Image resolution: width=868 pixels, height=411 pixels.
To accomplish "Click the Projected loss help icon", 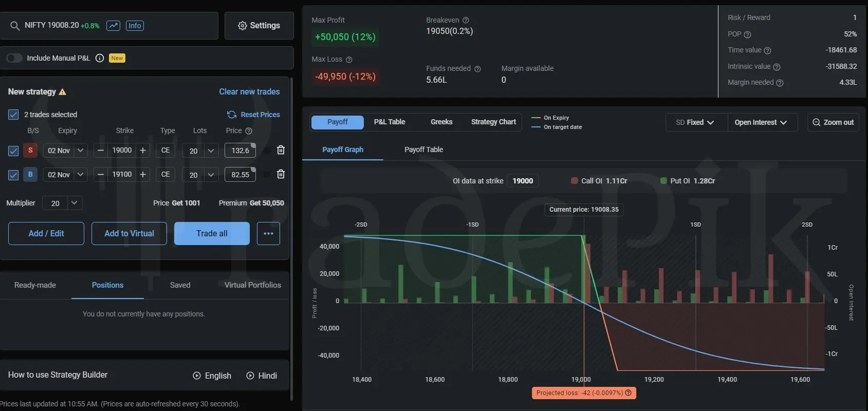I will tap(628, 393).
